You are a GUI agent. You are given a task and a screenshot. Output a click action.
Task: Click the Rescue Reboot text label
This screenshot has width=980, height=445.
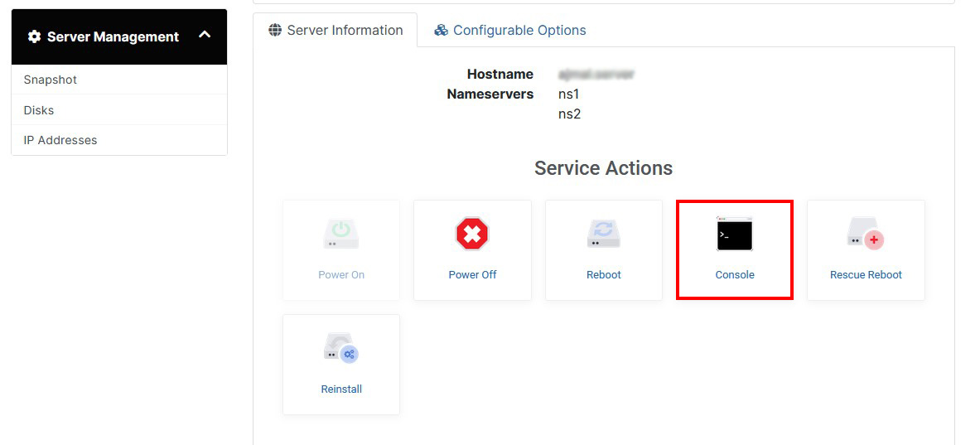pos(866,274)
